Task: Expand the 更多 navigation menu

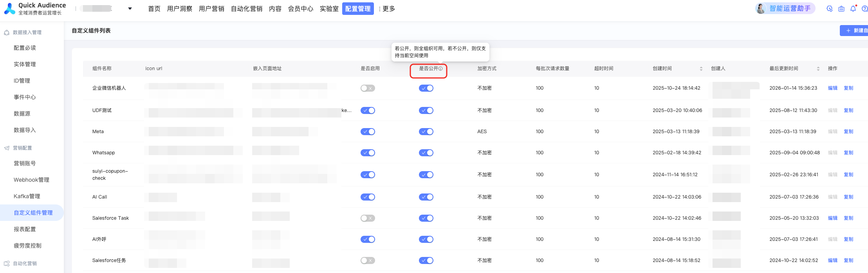Action: click(x=387, y=9)
